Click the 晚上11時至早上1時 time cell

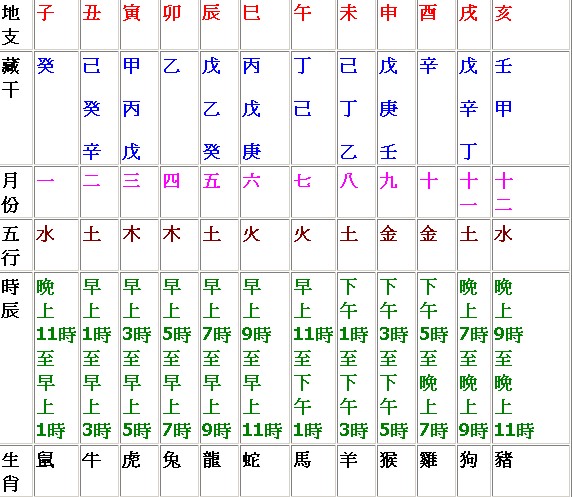tap(56, 358)
